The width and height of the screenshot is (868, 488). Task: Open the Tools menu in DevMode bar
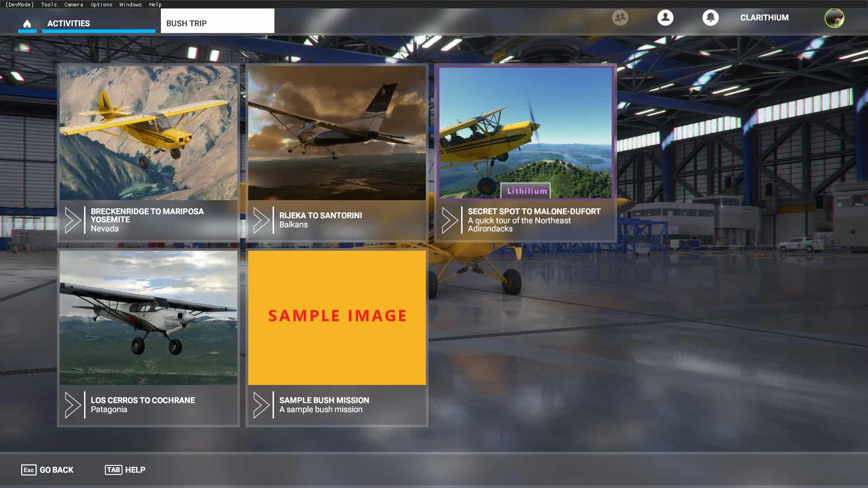point(49,5)
